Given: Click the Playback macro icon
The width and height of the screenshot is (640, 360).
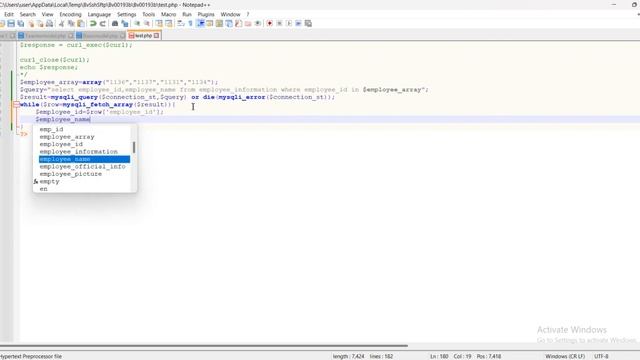Looking at the screenshot, I should pyautogui.click(x=289, y=24).
